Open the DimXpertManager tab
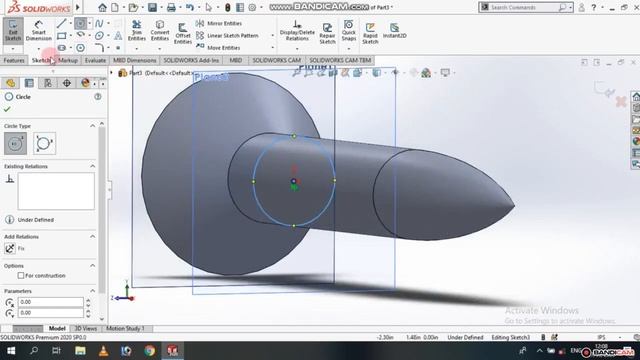The height and width of the screenshot is (360, 640). [x=67, y=83]
